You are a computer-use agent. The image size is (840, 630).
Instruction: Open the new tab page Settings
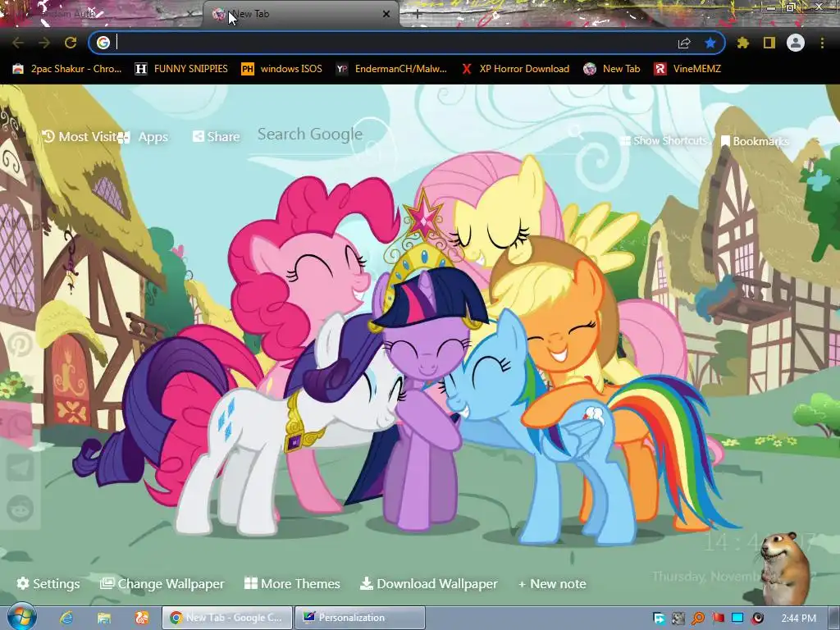coord(48,583)
